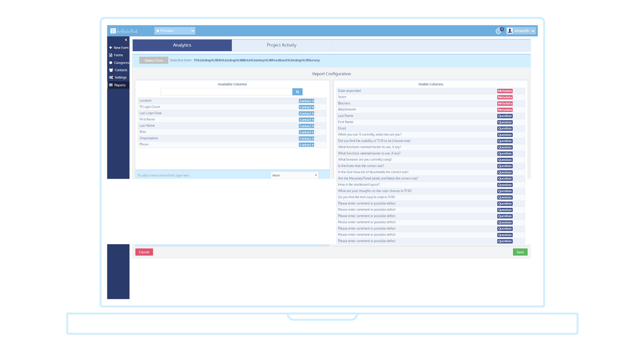This screenshot has height=362, width=644.
Task: Click the Available Columns search field
Action: (226, 92)
